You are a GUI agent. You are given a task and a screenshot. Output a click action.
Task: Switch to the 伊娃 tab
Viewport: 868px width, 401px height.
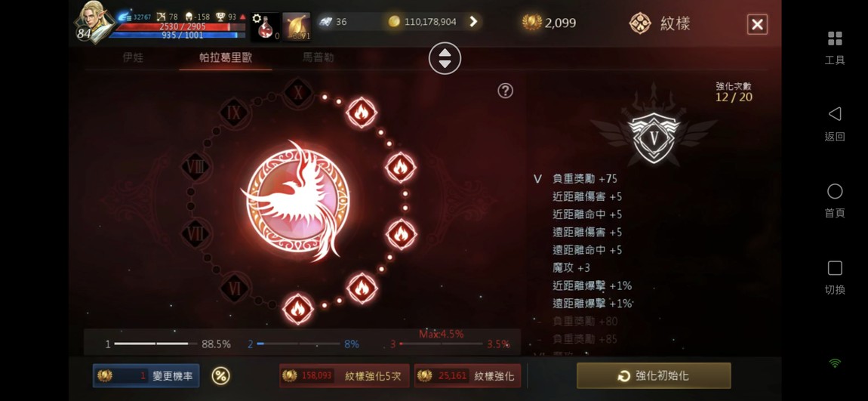click(133, 57)
